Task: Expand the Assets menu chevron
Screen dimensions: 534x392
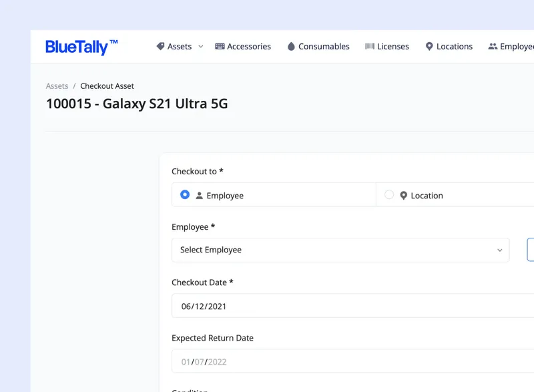Action: tap(201, 47)
